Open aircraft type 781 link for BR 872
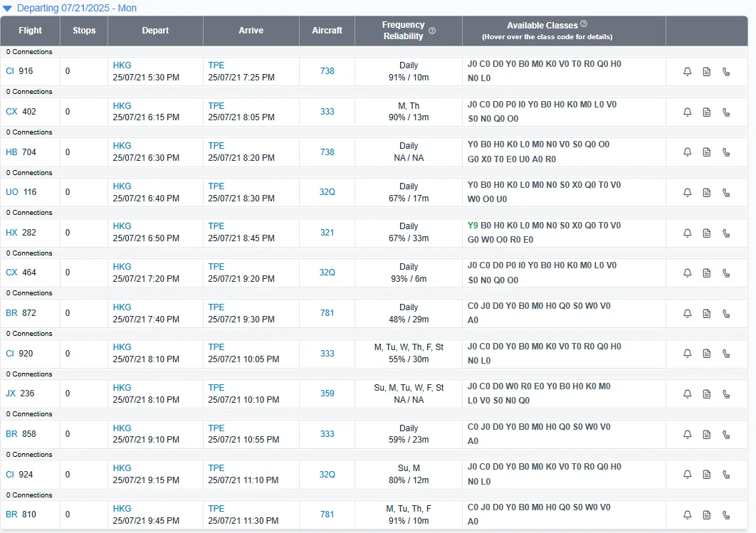Screen dimensions: 756x533 [327, 313]
